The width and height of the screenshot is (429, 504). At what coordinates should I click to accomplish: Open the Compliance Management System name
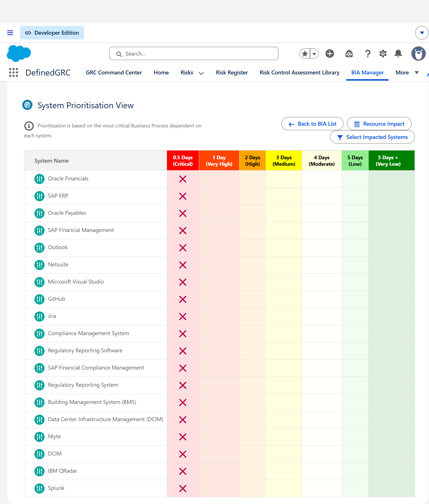[89, 333]
